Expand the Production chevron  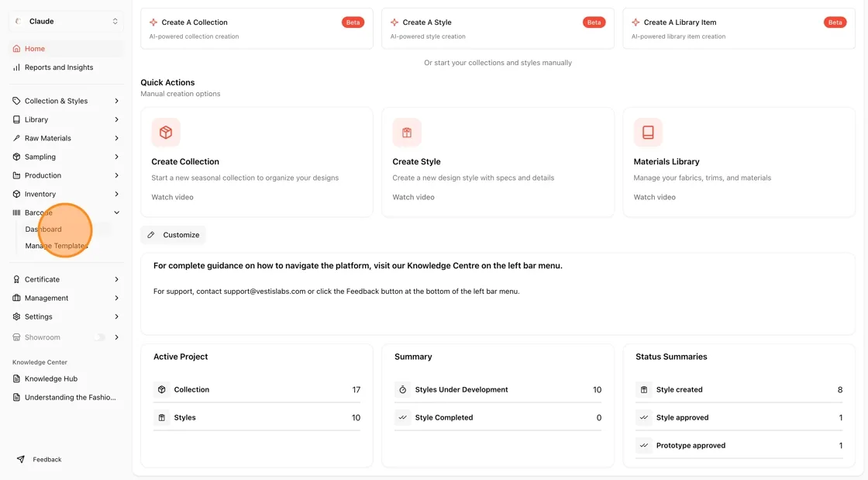[117, 175]
